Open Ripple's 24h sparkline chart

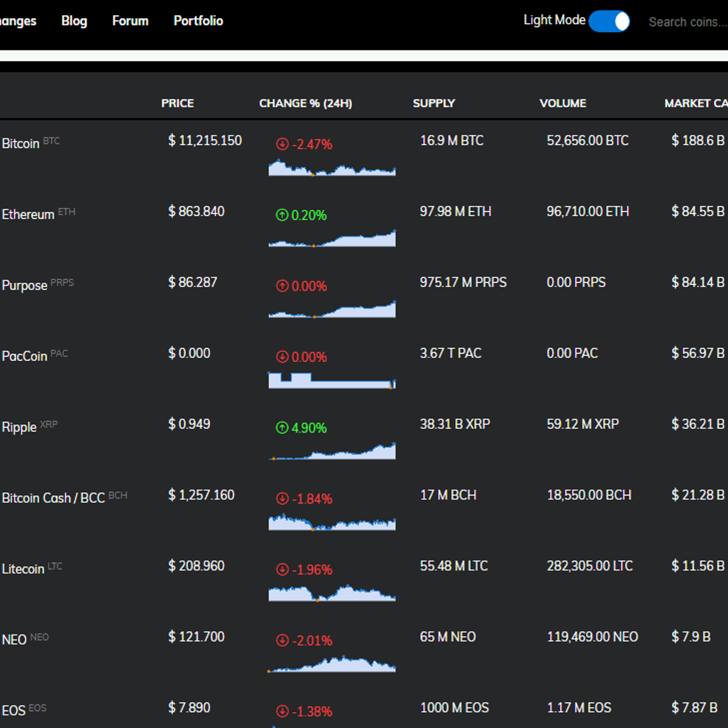[x=332, y=451]
